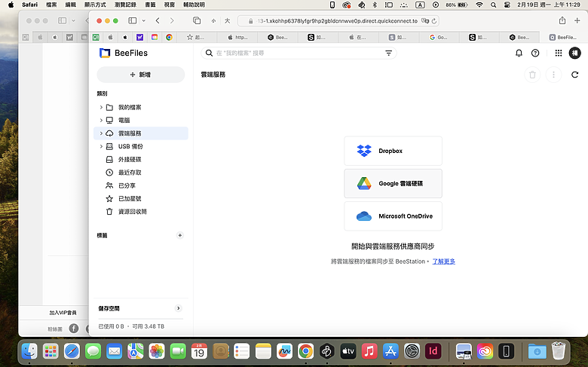Click the storage usage bar
This screenshot has width=588, height=367.
pyautogui.click(x=141, y=319)
